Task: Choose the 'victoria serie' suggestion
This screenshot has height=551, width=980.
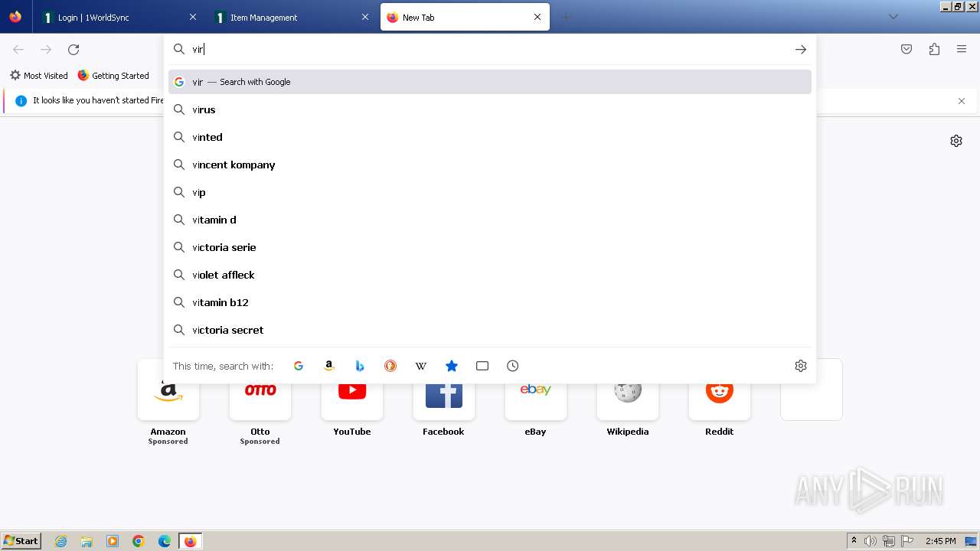Action: coord(490,247)
